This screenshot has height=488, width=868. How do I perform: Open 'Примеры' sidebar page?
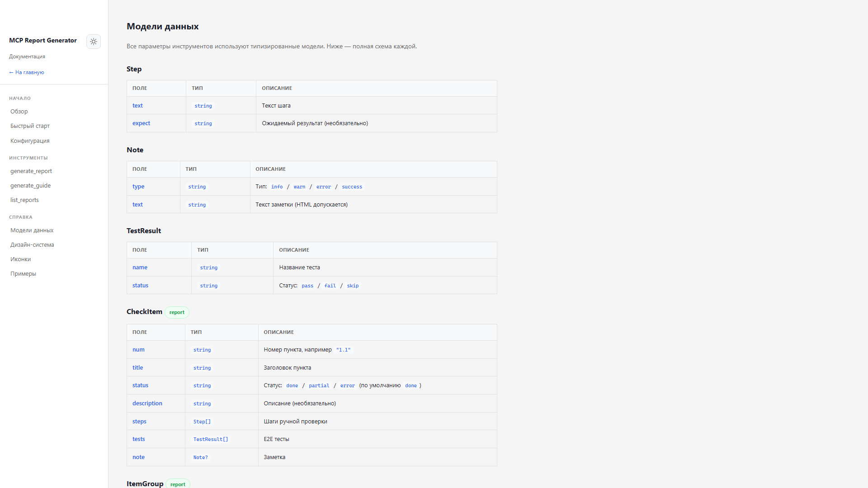23,274
